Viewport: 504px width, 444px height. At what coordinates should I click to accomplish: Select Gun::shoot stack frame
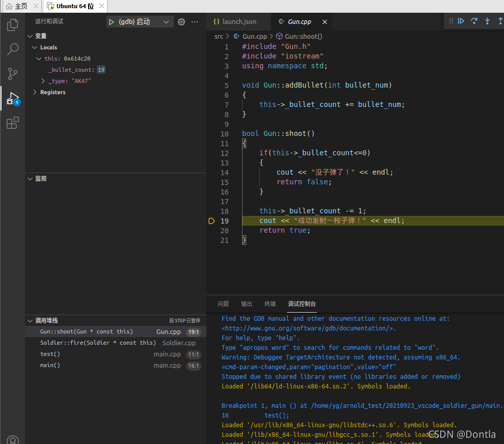point(116,331)
